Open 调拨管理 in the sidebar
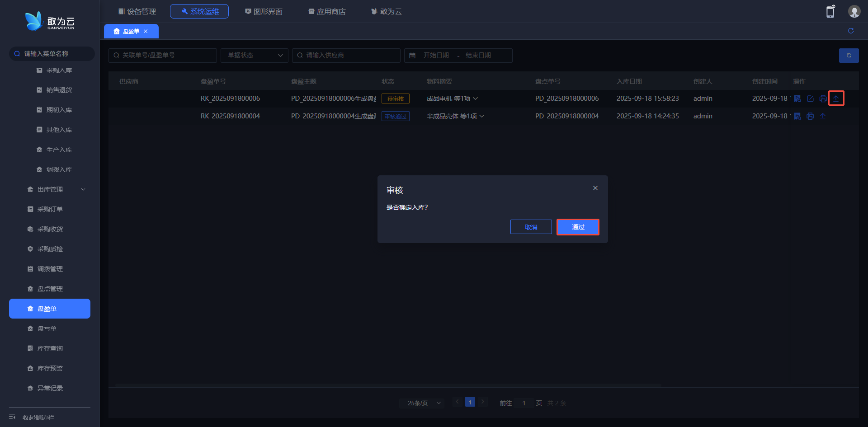868x427 pixels. tap(50, 269)
